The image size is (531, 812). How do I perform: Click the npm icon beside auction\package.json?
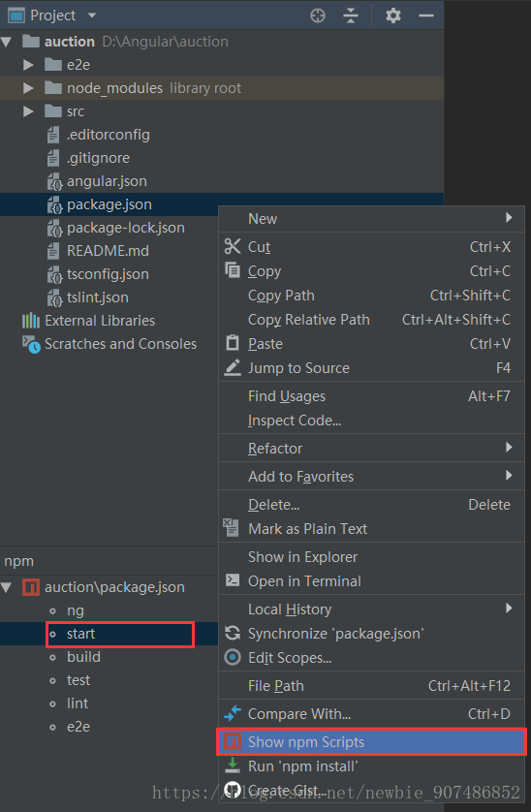pos(31,587)
